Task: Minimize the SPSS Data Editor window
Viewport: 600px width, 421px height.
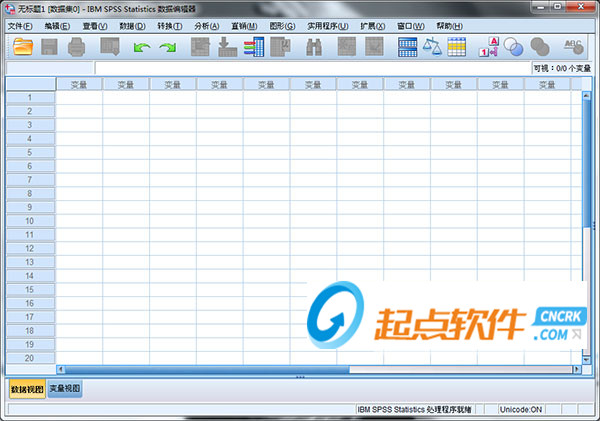Action: (x=541, y=7)
